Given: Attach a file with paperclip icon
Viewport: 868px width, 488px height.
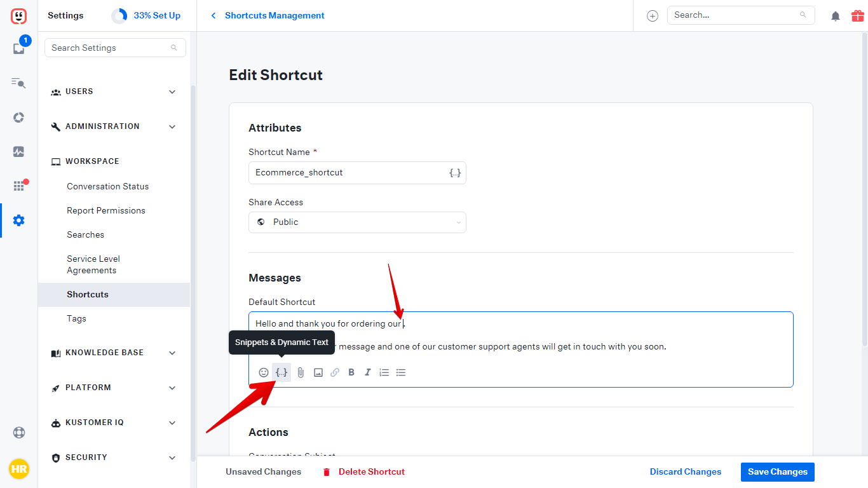Looking at the screenshot, I should pyautogui.click(x=301, y=372).
